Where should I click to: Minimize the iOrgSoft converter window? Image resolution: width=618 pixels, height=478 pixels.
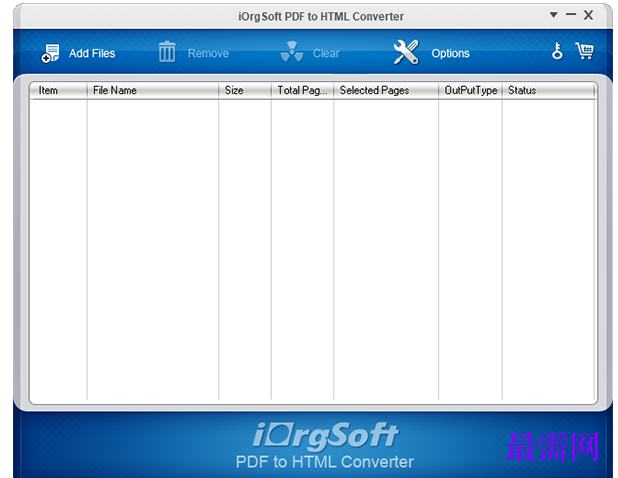pyautogui.click(x=571, y=15)
